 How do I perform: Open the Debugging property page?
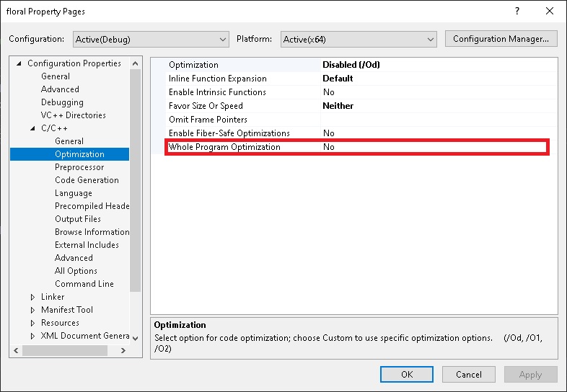(x=62, y=102)
